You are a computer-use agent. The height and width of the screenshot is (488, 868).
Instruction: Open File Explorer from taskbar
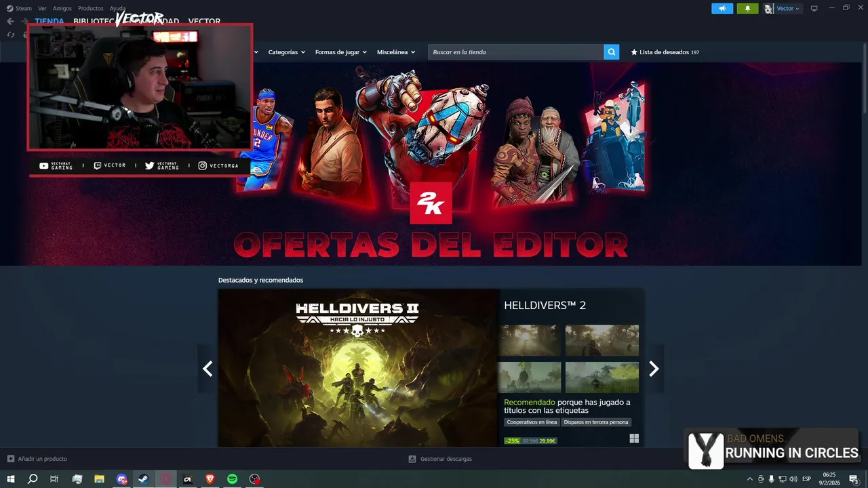click(99, 479)
